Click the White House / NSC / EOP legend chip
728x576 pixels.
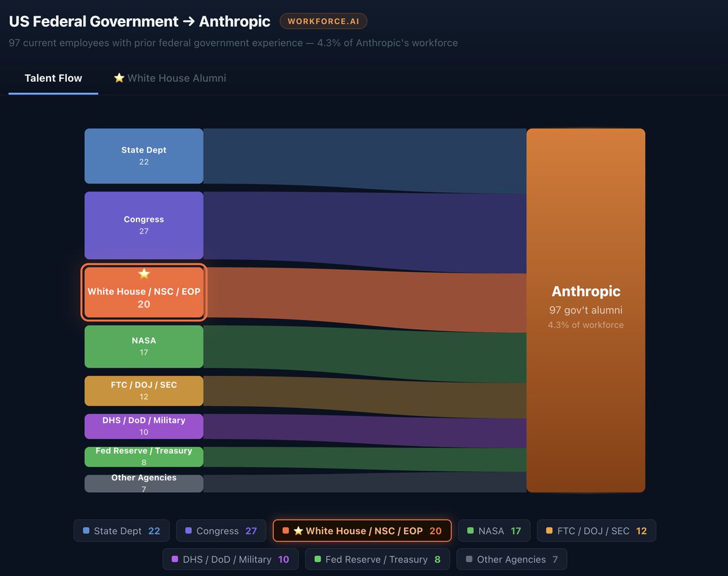(362, 531)
